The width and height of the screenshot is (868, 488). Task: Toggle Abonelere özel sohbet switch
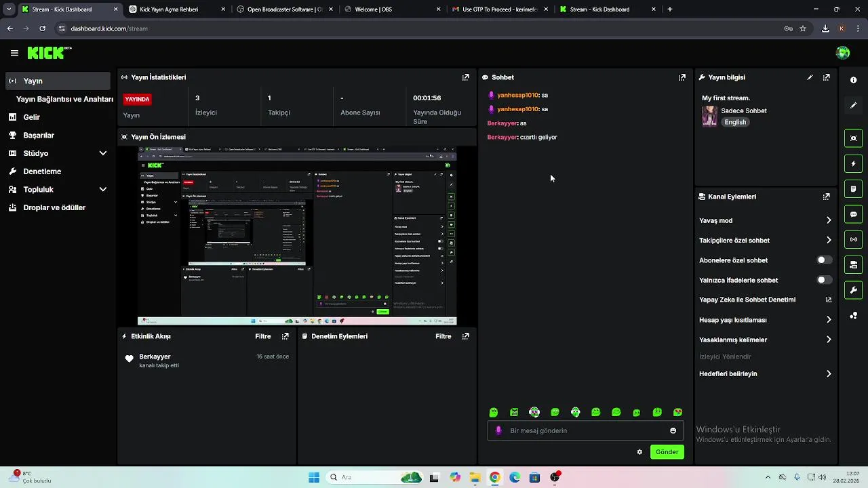pyautogui.click(x=824, y=260)
